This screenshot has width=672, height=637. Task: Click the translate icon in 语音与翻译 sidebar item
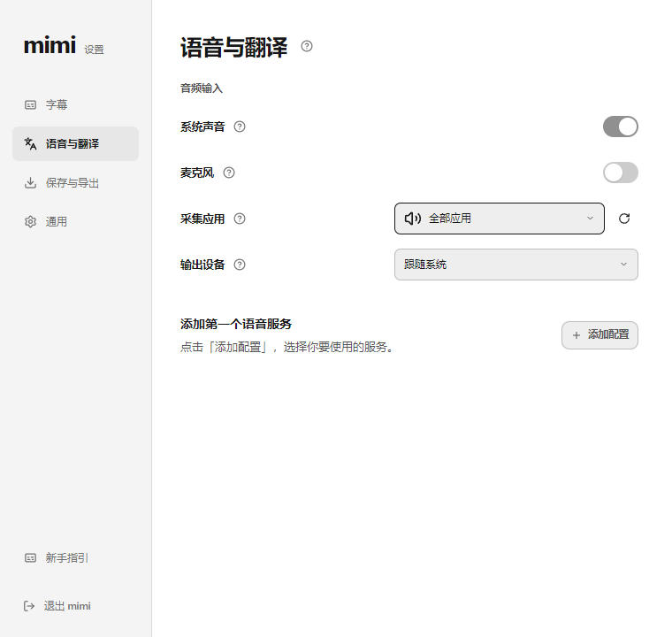(30, 143)
